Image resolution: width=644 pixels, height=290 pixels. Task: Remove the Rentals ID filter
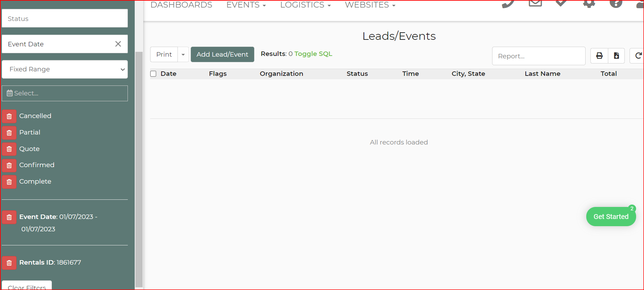tap(9, 263)
